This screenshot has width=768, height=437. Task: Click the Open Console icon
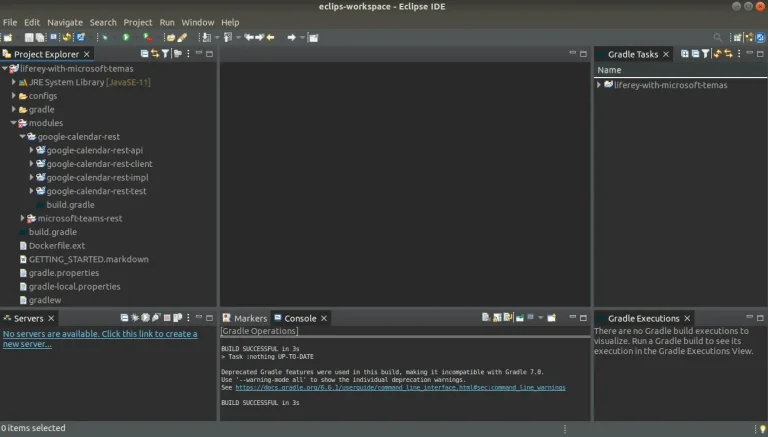tap(552, 317)
